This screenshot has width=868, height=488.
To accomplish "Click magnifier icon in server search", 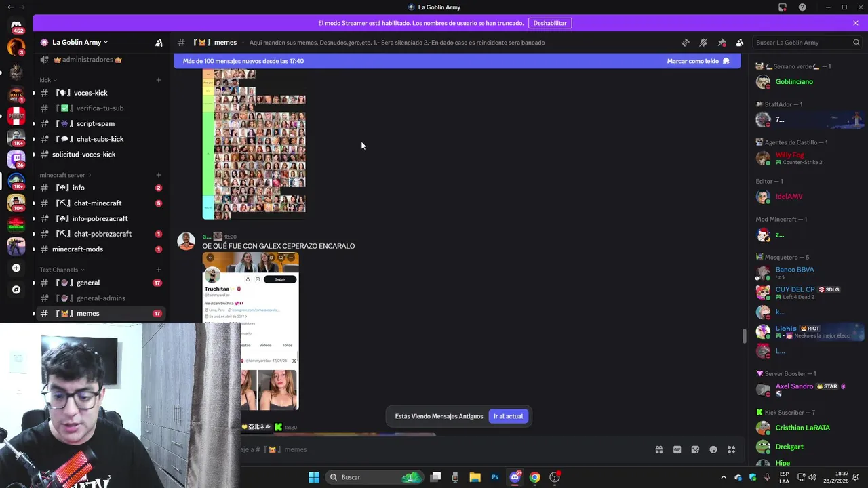I will click(856, 42).
